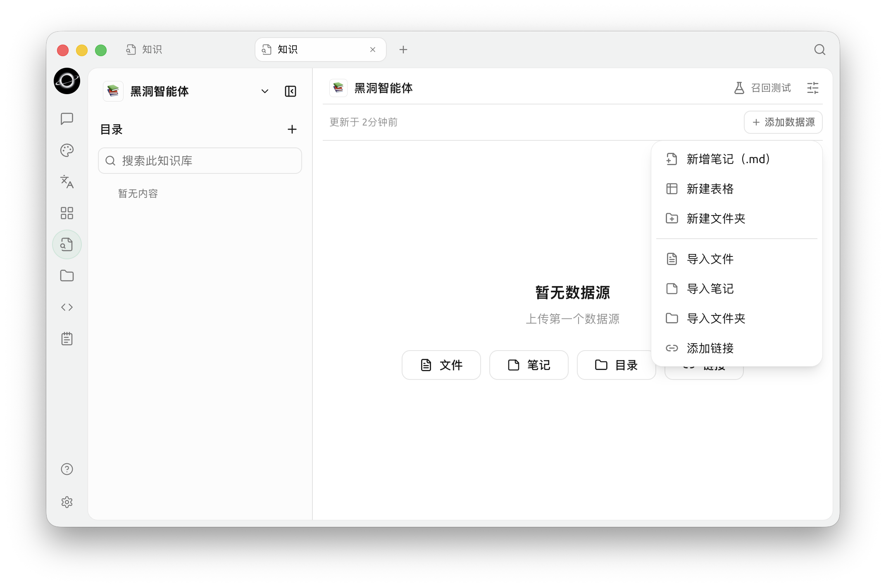Open the folder icon in sidebar

tap(67, 276)
